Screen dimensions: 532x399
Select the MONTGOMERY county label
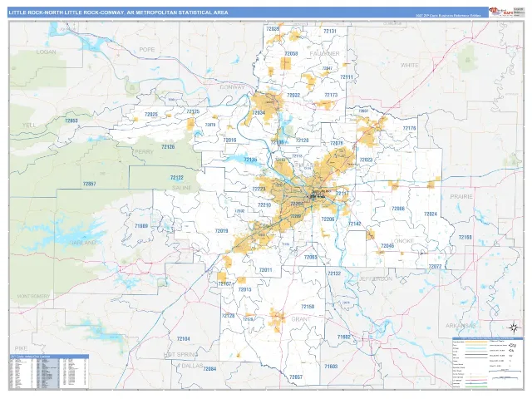tap(33, 296)
